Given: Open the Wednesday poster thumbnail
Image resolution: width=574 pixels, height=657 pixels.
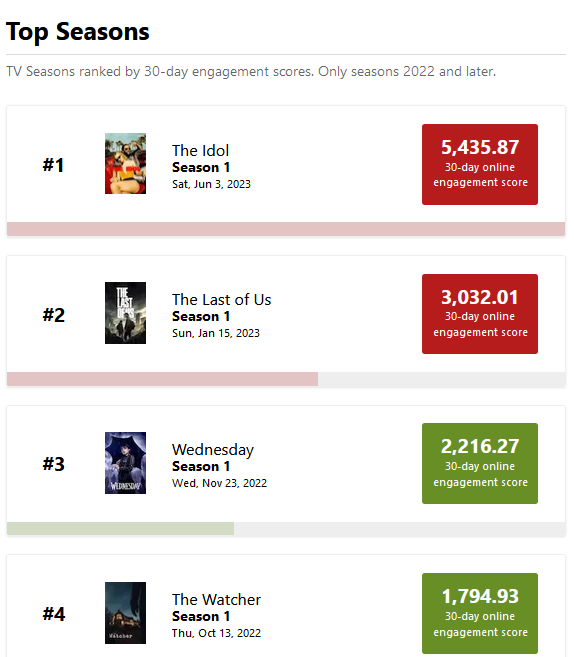Looking at the screenshot, I should pyautogui.click(x=125, y=463).
